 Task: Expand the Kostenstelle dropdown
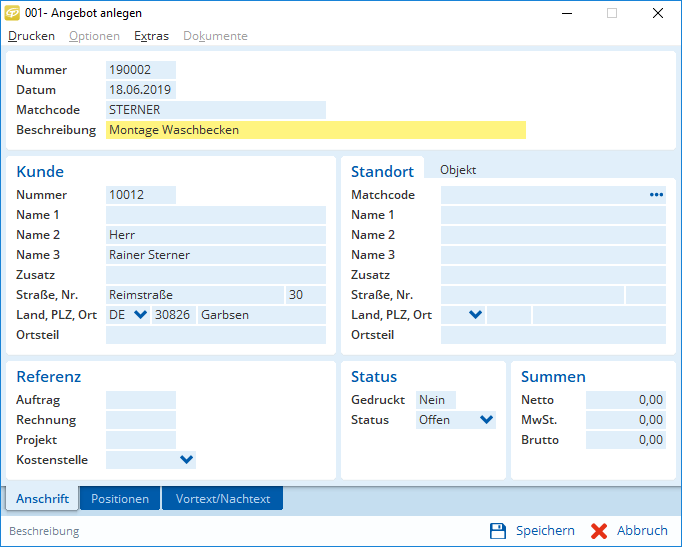click(185, 460)
